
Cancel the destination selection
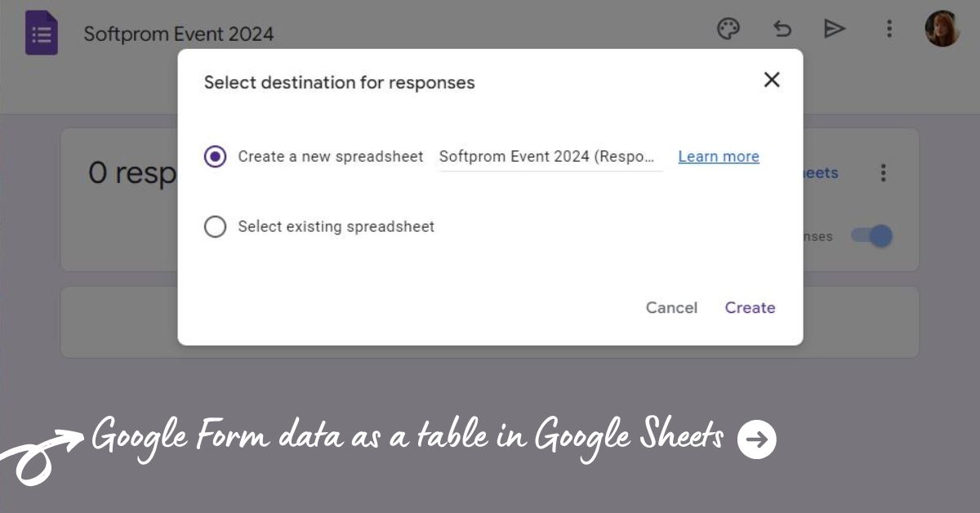pyautogui.click(x=670, y=307)
